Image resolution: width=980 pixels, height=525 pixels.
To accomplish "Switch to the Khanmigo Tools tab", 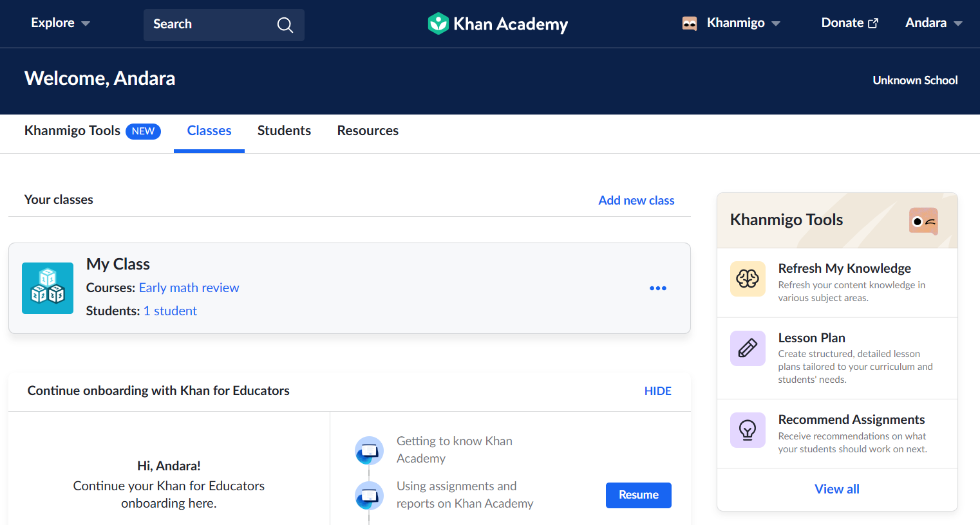I will point(92,131).
